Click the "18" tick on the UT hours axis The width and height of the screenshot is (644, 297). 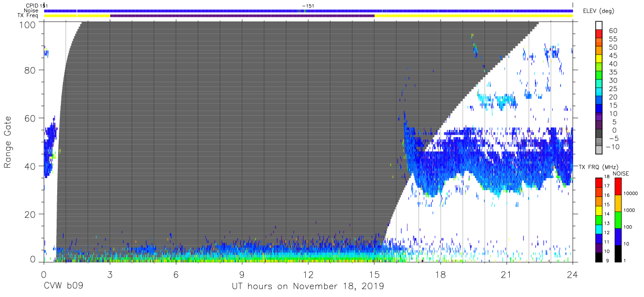441,274
